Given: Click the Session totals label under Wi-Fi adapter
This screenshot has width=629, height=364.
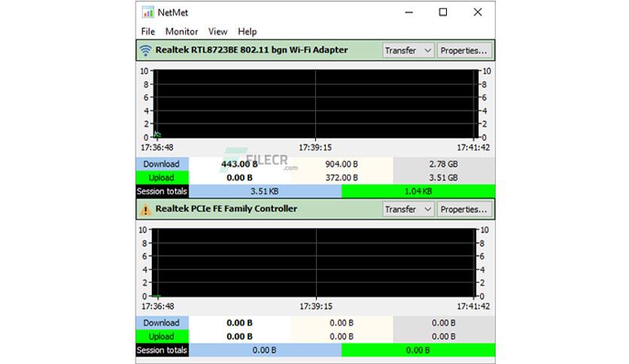Looking at the screenshot, I should pos(162,191).
